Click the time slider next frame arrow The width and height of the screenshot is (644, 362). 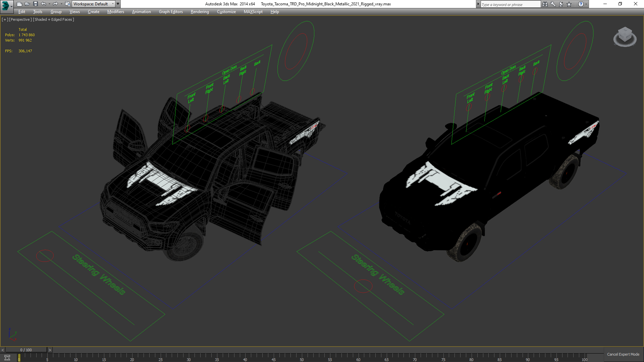pyautogui.click(x=50, y=350)
